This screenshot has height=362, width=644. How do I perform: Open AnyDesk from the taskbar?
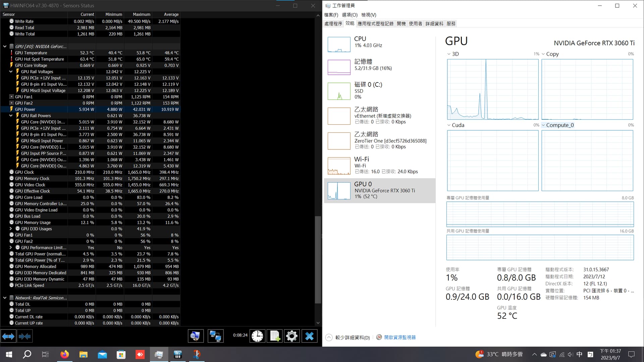coord(140,354)
